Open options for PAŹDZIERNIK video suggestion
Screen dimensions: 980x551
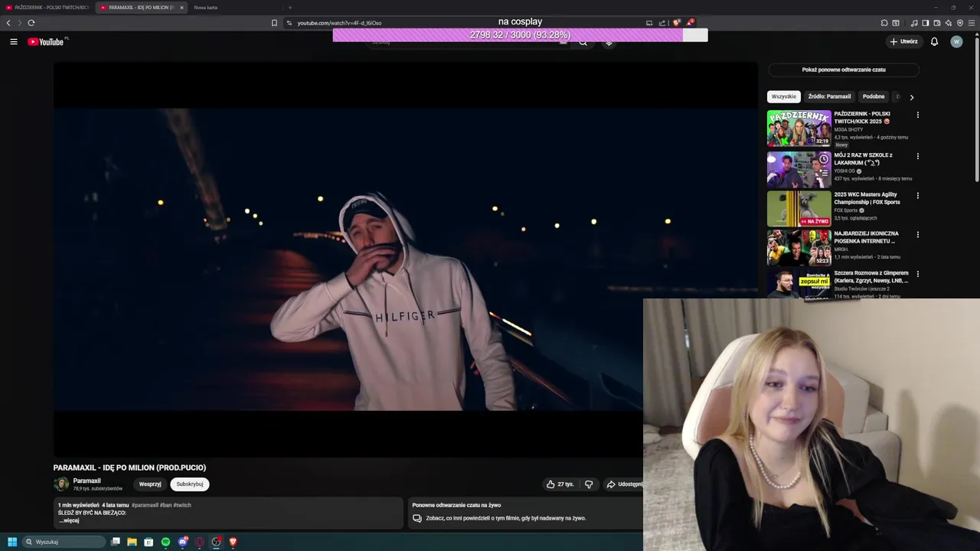tap(918, 115)
